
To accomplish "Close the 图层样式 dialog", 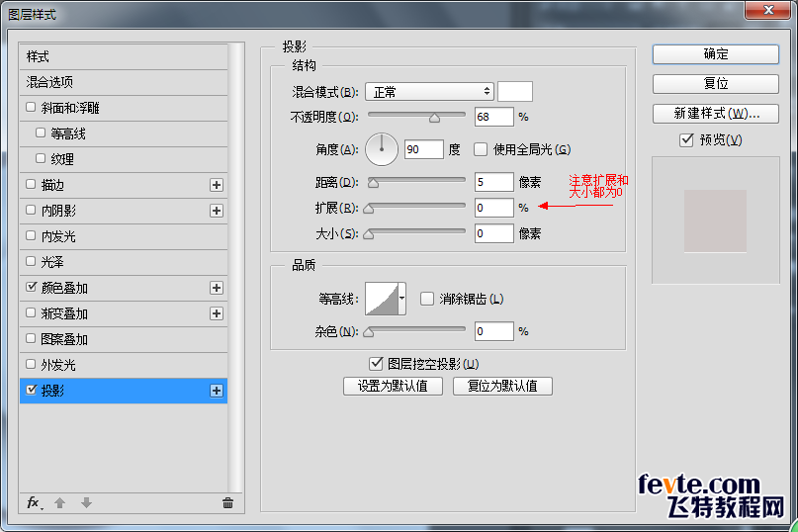I will tap(768, 10).
